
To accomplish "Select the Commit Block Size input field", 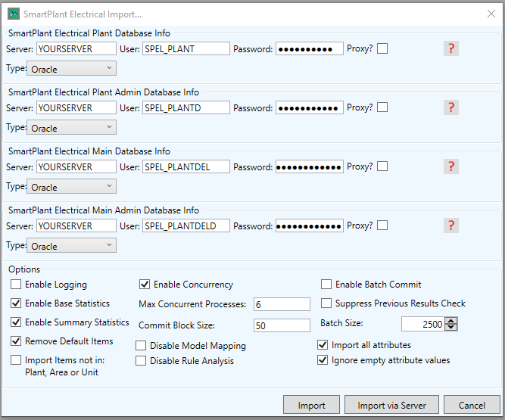I will [x=282, y=325].
